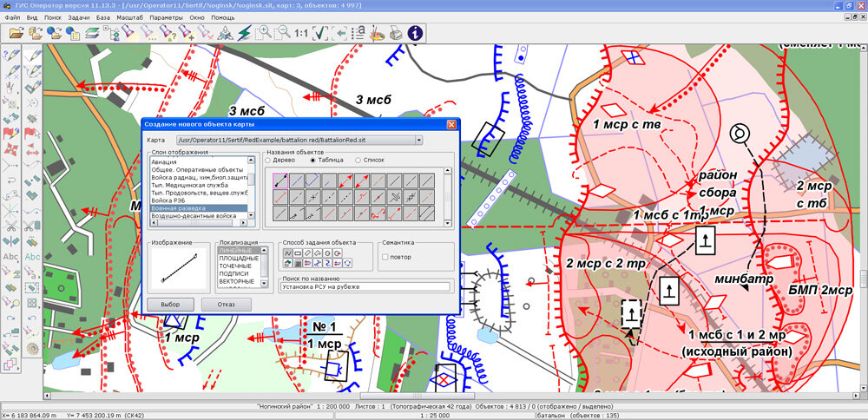Viewport: 868px width, 420px height.
Task: Click the teal Abc text tool icon
Action: [x=33, y=256]
